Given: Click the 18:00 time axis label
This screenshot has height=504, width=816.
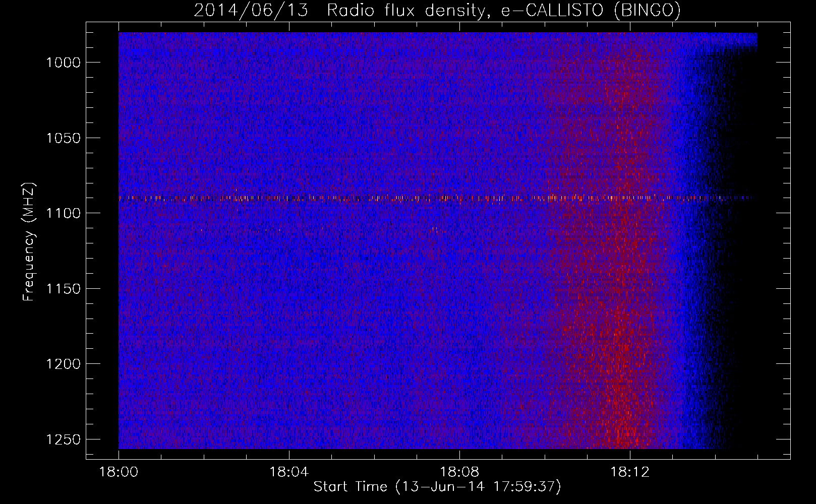Looking at the screenshot, I should click(119, 472).
